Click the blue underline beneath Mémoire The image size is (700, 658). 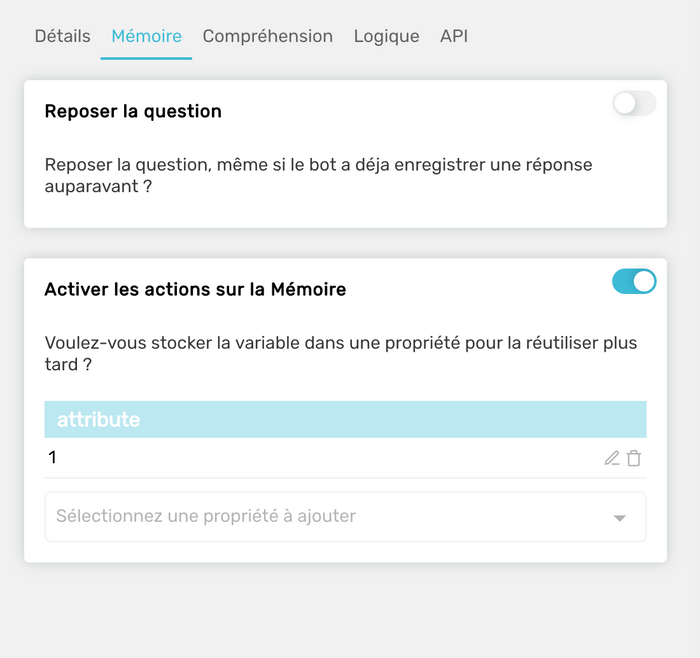click(x=146, y=58)
